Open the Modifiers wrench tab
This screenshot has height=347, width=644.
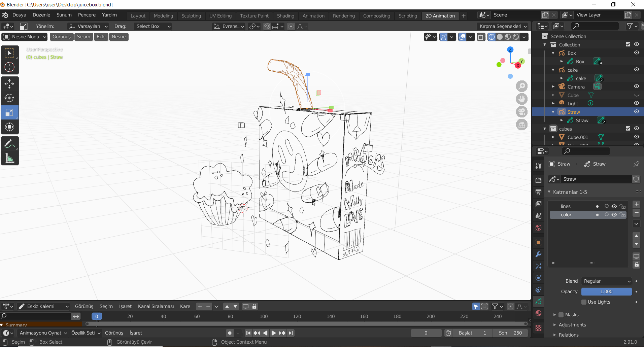(x=539, y=254)
